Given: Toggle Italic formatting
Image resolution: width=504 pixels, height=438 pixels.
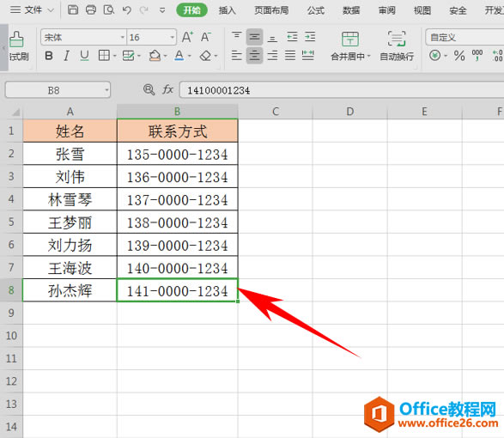Looking at the screenshot, I should tap(66, 56).
